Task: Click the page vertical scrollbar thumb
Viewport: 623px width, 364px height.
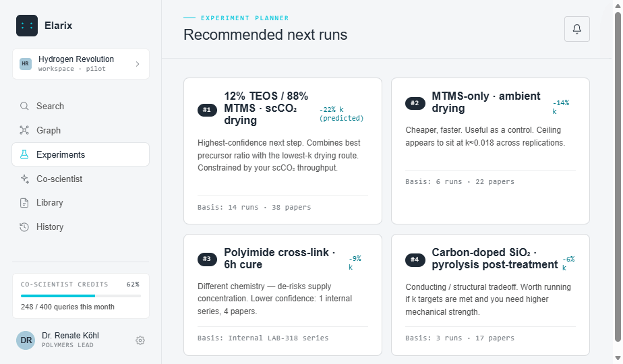Action: [618, 177]
